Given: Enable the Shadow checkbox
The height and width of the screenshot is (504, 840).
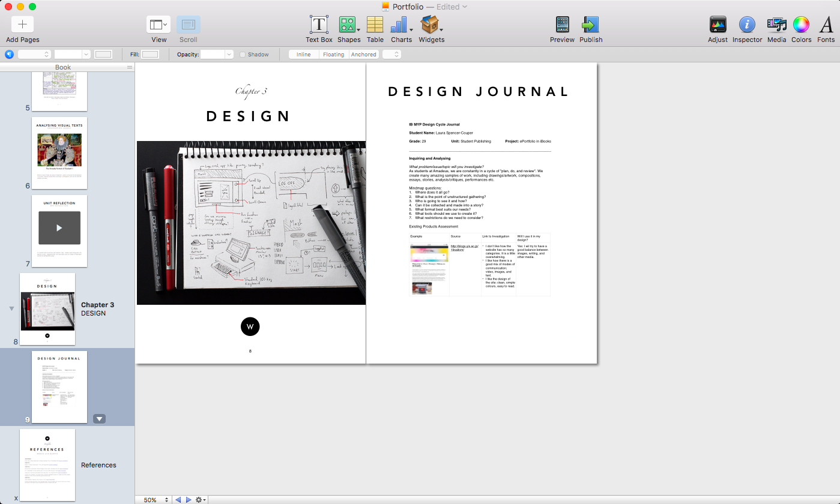Looking at the screenshot, I should (243, 55).
